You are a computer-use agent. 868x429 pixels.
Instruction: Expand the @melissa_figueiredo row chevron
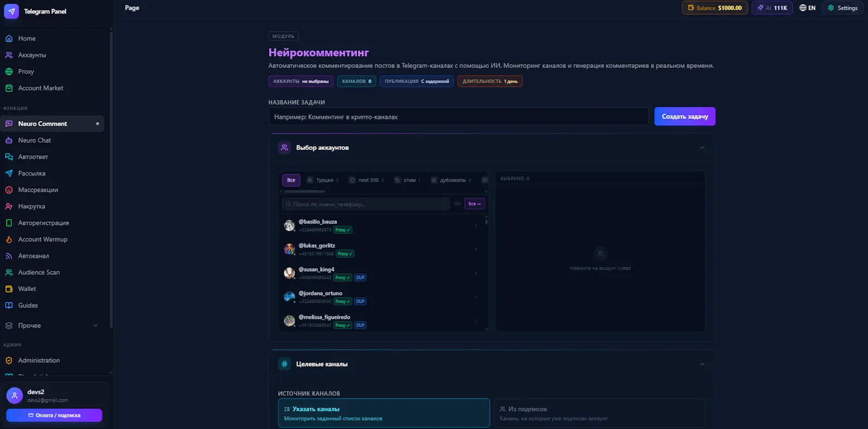[476, 321]
